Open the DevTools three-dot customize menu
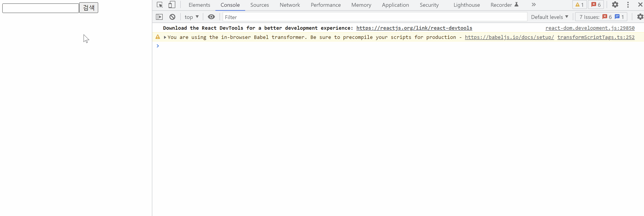This screenshot has width=644, height=216. click(x=628, y=4)
